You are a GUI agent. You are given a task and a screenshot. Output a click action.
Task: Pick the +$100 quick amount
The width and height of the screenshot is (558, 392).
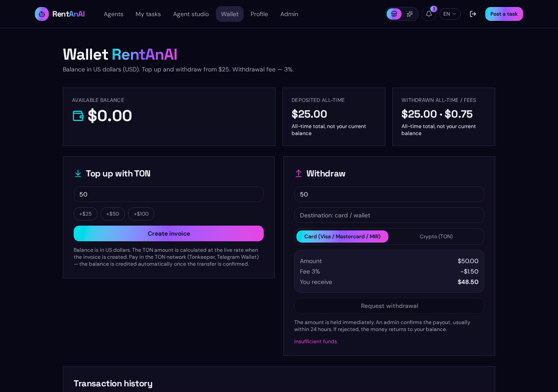pyautogui.click(x=141, y=214)
